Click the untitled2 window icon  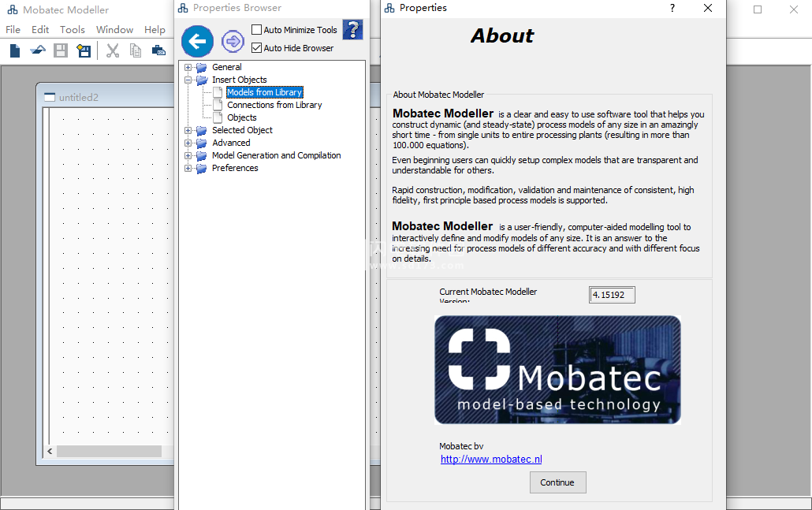pyautogui.click(x=50, y=97)
